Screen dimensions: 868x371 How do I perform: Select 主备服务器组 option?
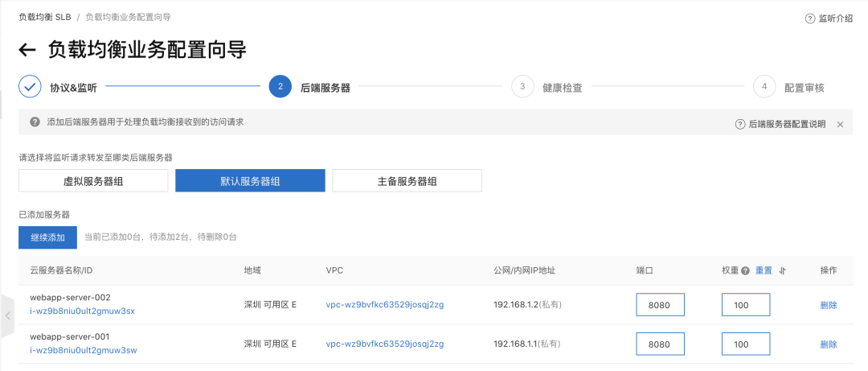(407, 181)
